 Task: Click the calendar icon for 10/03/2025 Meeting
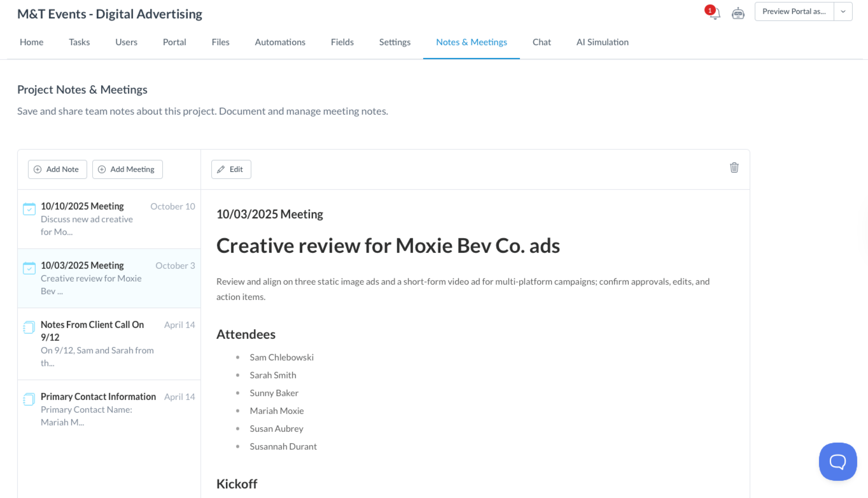(29, 268)
